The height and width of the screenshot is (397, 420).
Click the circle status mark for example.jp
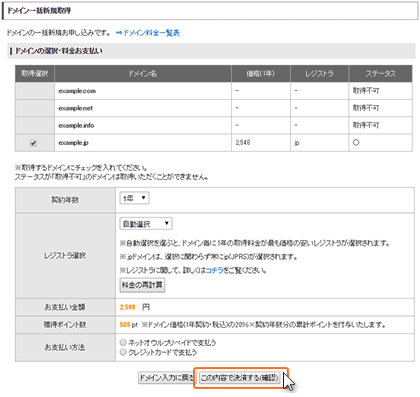pyautogui.click(x=356, y=142)
